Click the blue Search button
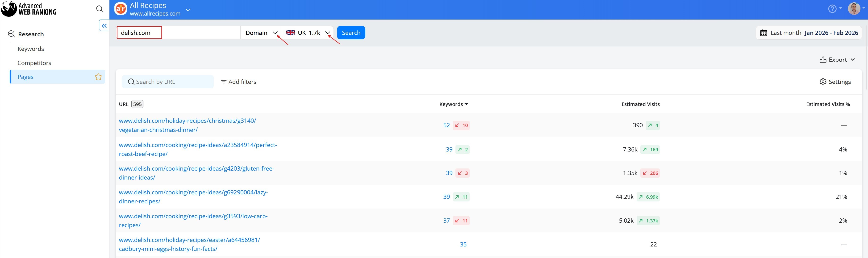Image resolution: width=868 pixels, height=258 pixels. tap(351, 33)
